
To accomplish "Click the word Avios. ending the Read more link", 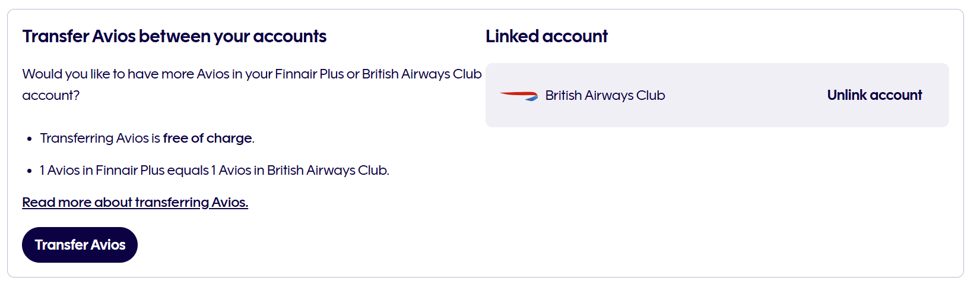I will (230, 202).
